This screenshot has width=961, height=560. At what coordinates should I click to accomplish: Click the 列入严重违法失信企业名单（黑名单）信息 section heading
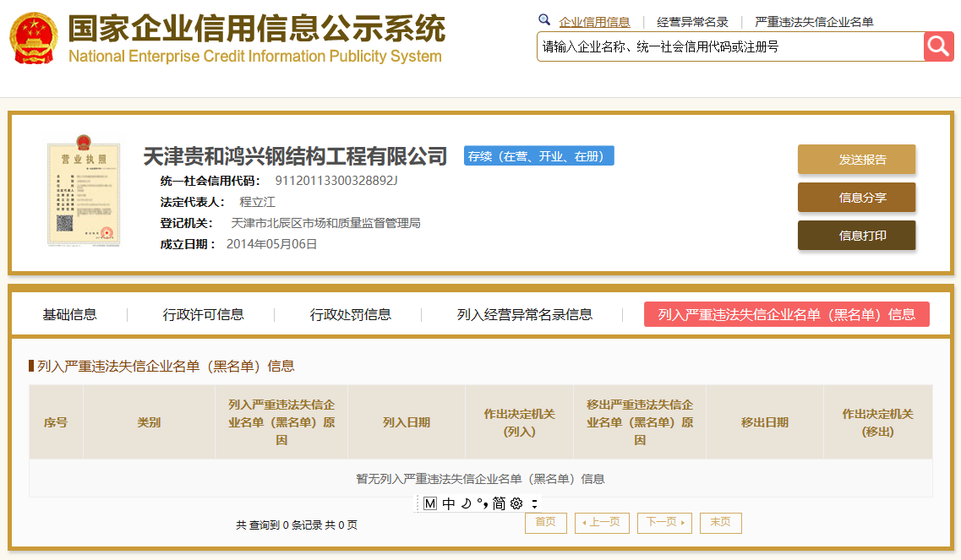[166, 366]
